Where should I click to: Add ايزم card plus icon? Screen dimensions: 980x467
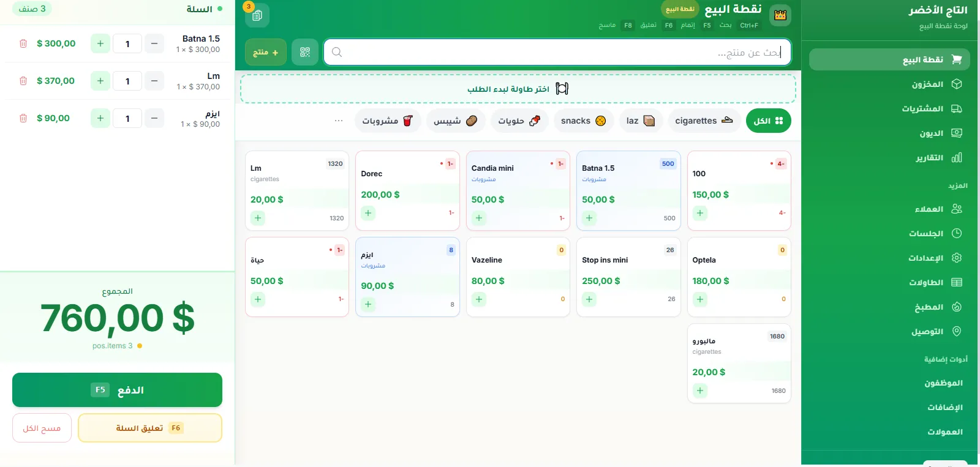(368, 304)
